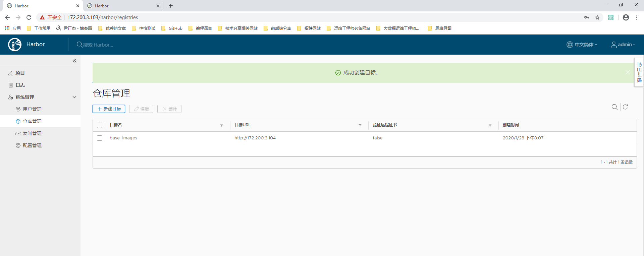Open 复制管理 replication management
Screen dimensions: 644x256
pyautogui.click(x=32, y=133)
